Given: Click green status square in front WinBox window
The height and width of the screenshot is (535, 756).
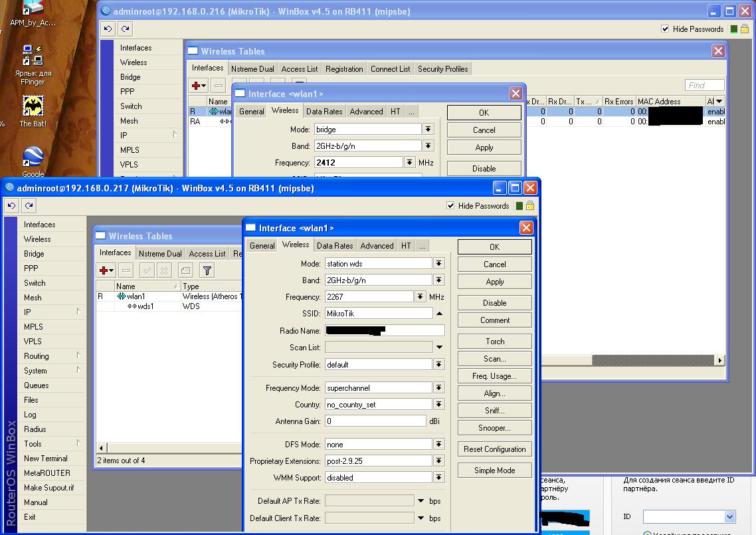Looking at the screenshot, I should click(x=520, y=206).
